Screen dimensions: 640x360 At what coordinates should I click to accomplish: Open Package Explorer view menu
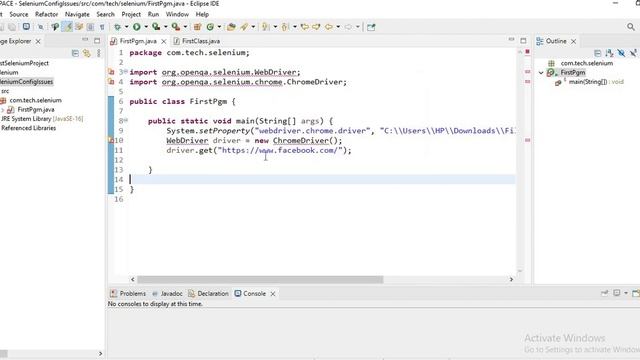pyautogui.click(x=98, y=53)
